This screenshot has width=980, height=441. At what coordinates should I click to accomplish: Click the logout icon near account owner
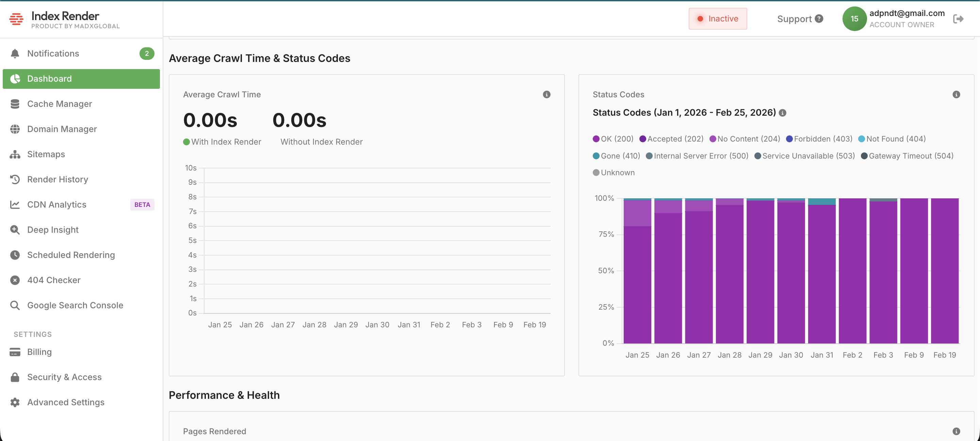pos(959,18)
